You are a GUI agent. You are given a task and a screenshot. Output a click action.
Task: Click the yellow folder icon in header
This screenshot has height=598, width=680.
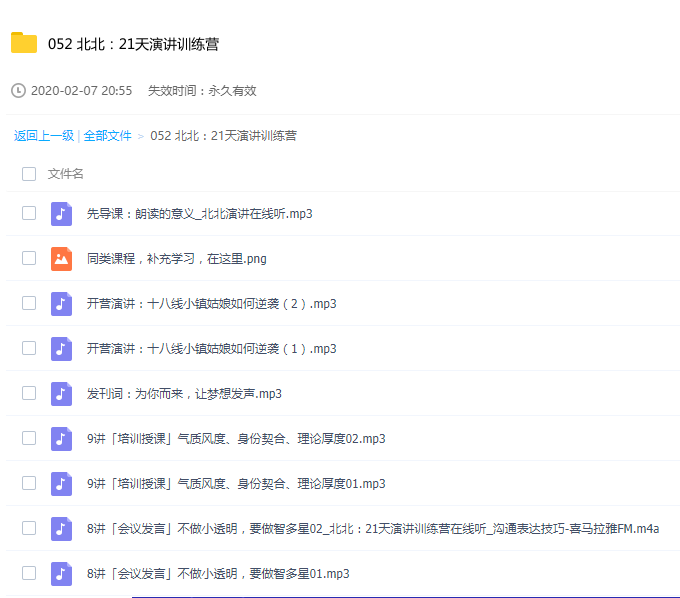(24, 43)
